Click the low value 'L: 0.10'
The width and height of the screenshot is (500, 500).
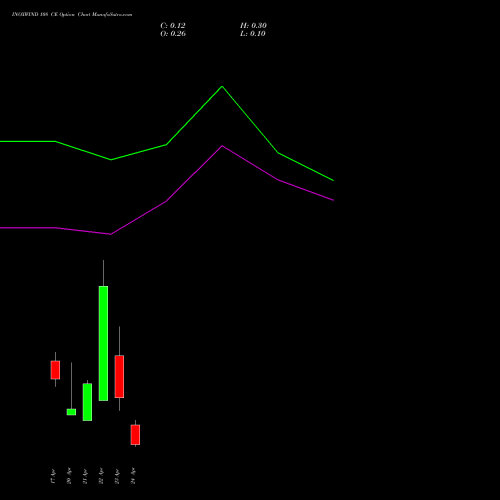pos(253,34)
